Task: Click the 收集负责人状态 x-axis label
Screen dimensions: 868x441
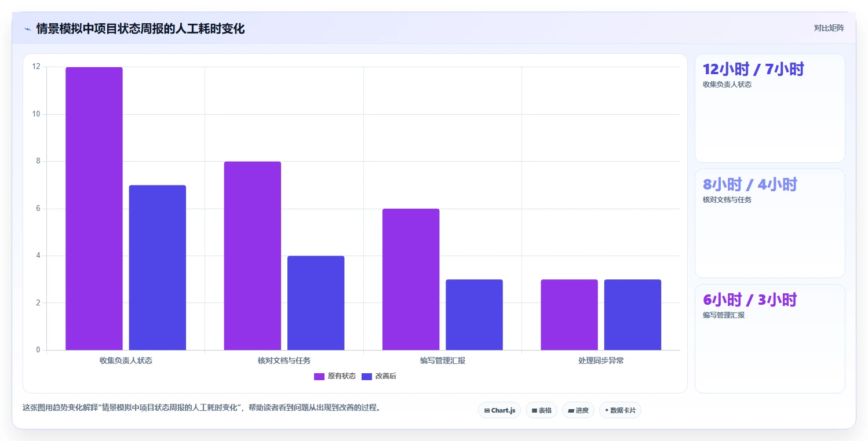Action: 126,360
